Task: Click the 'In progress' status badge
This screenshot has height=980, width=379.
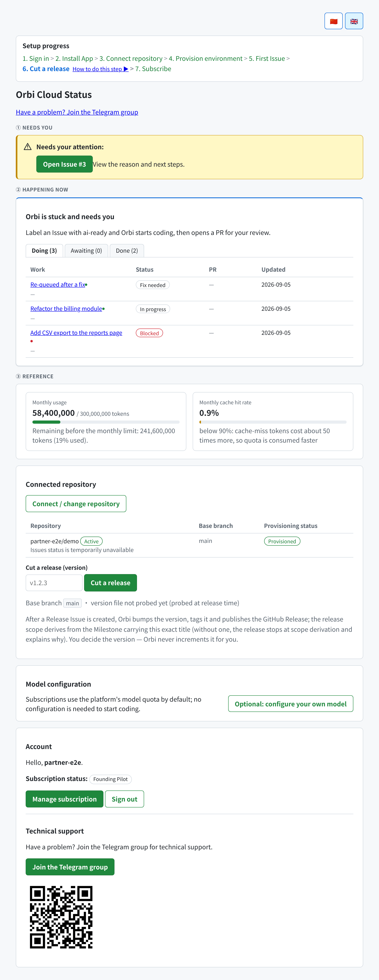Action: [x=153, y=309]
